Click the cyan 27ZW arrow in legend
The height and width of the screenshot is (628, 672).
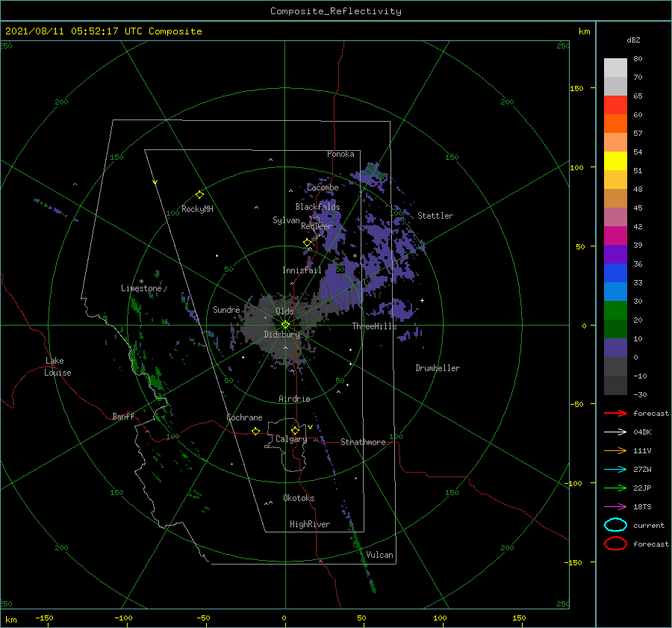(615, 470)
